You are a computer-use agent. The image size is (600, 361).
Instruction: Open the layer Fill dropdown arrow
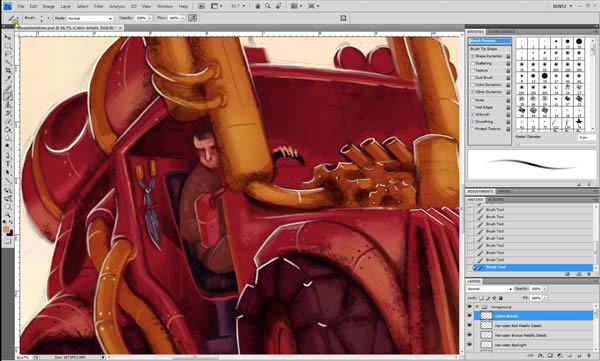(x=545, y=298)
